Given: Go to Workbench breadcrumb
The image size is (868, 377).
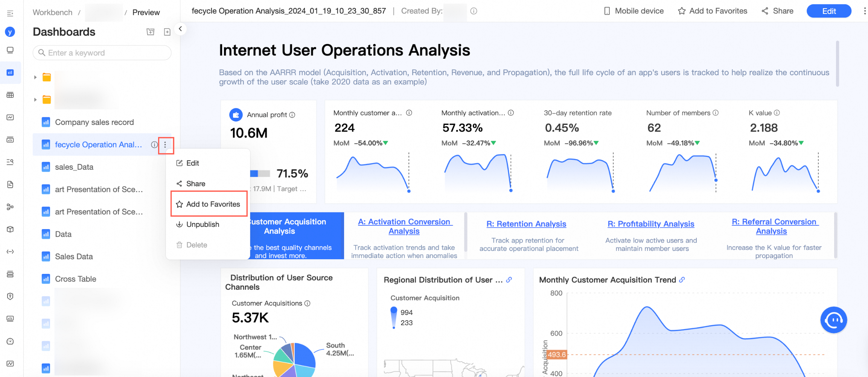Looking at the screenshot, I should tap(52, 12).
